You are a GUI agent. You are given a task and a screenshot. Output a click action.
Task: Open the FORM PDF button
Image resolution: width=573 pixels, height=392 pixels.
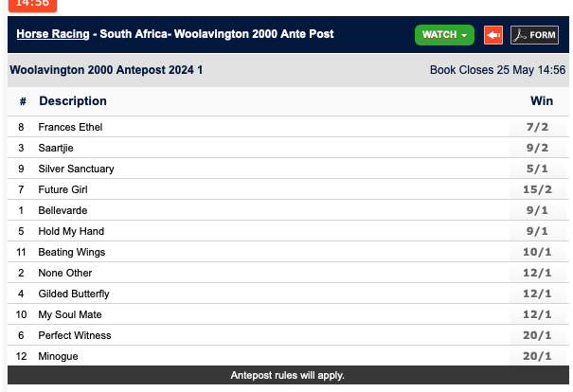click(x=535, y=35)
